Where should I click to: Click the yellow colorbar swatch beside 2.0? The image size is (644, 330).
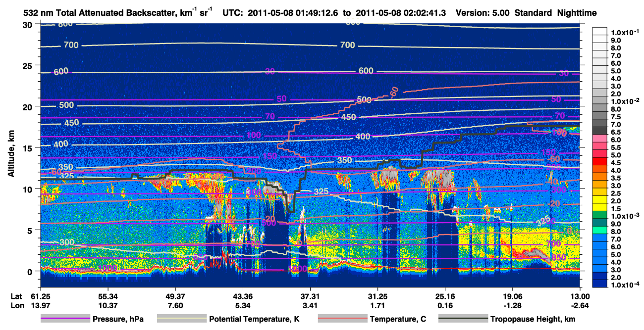pyautogui.click(x=601, y=199)
